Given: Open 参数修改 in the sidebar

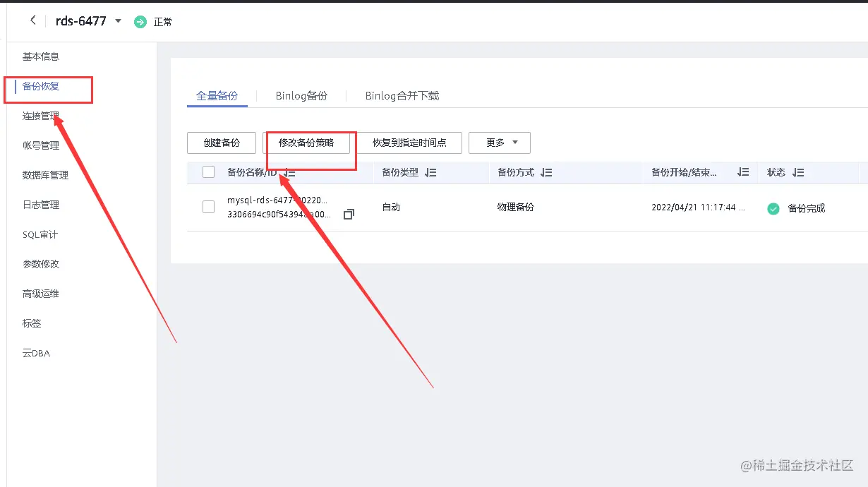Looking at the screenshot, I should click(x=41, y=264).
